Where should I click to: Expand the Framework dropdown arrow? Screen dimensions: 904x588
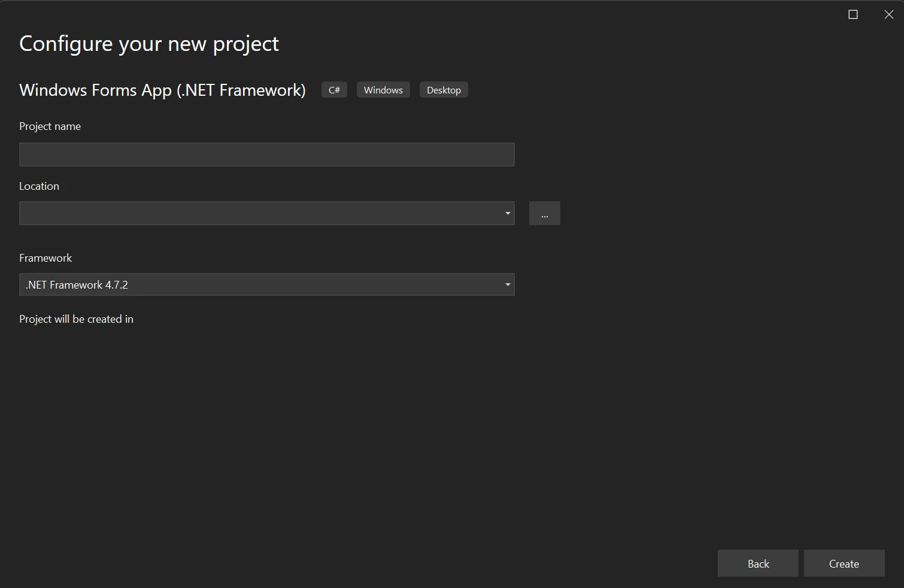pyautogui.click(x=508, y=284)
